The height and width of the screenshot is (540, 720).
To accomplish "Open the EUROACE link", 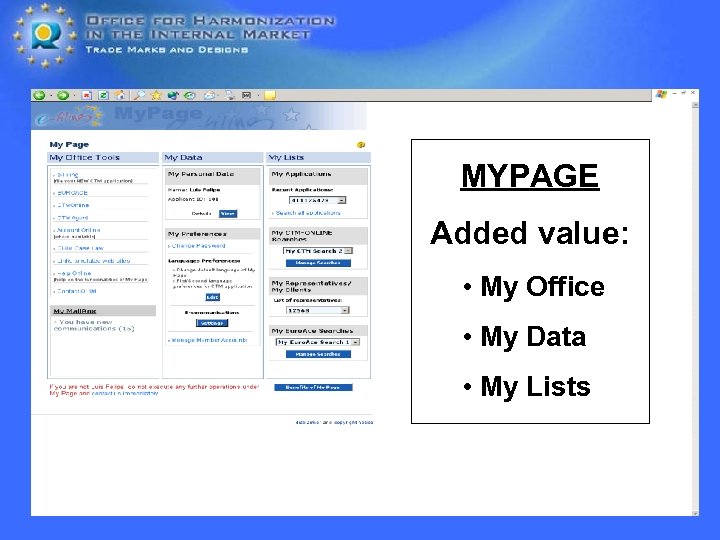I will 72,193.
